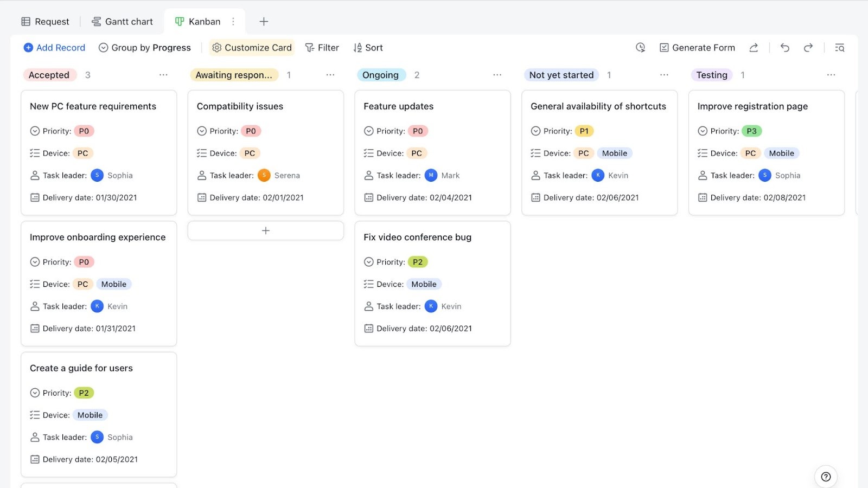Screen dimensions: 868x488
Task: Click the Sort icon
Action: (x=357, y=48)
